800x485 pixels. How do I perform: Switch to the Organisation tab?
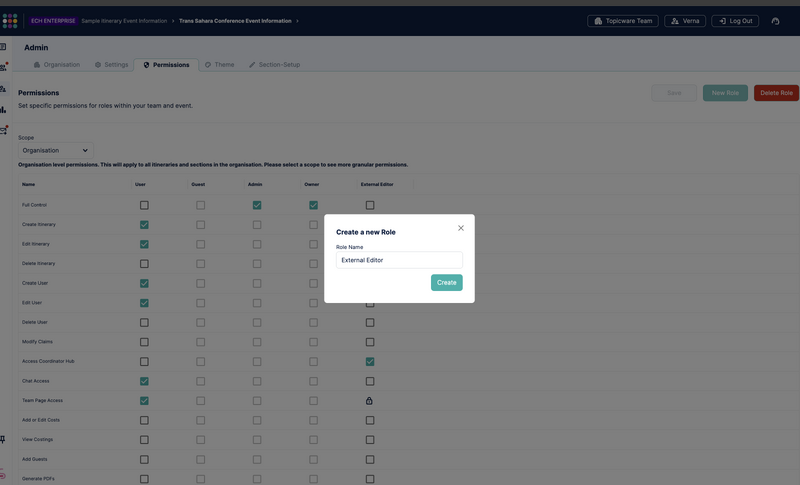pos(57,65)
